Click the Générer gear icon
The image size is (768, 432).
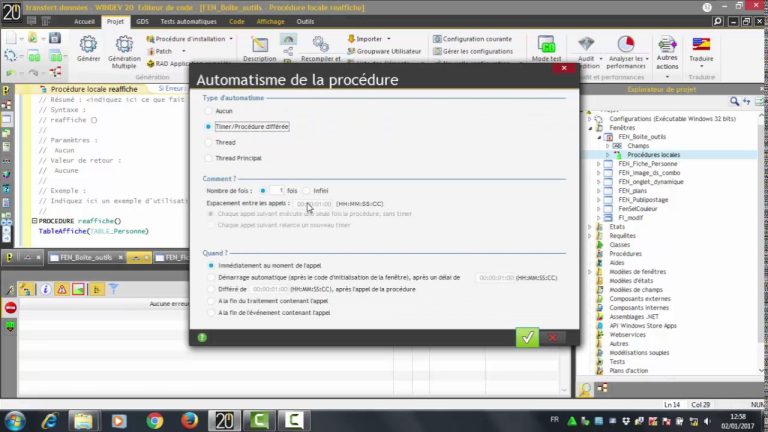coord(88,45)
